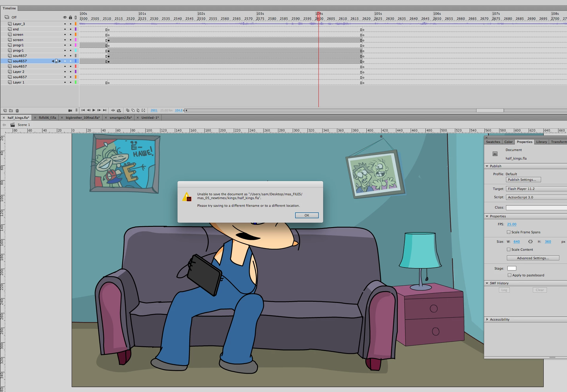This screenshot has height=392, width=567.
Task: Go to the first frame
Action: 83,110
